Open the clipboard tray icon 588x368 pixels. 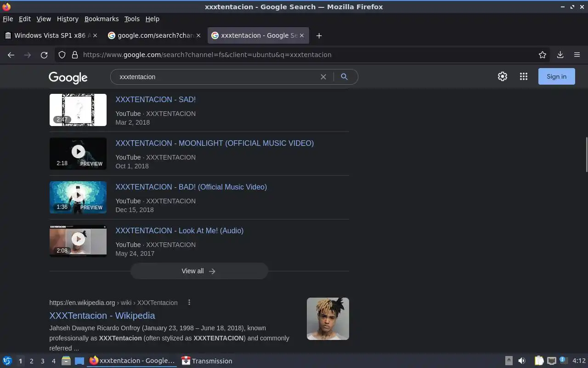(539, 361)
